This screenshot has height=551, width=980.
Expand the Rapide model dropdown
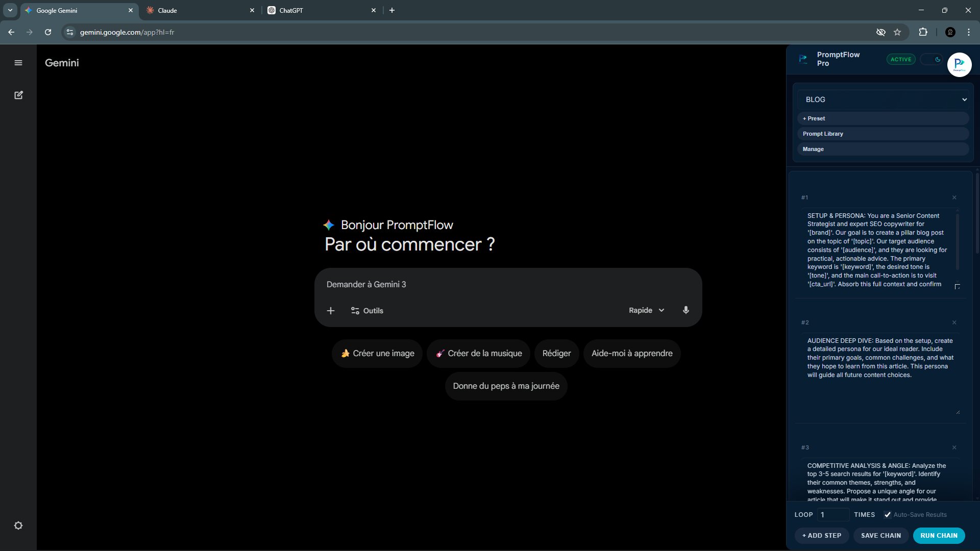click(x=646, y=310)
